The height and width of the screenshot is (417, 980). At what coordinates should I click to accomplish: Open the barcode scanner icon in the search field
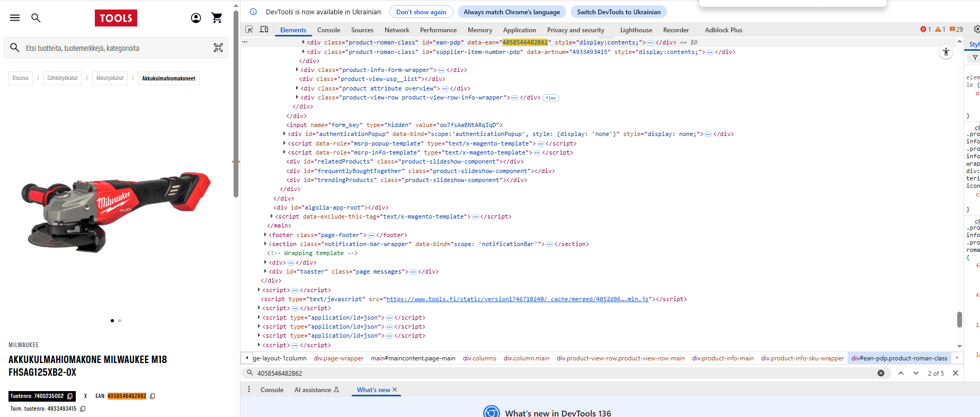click(218, 48)
